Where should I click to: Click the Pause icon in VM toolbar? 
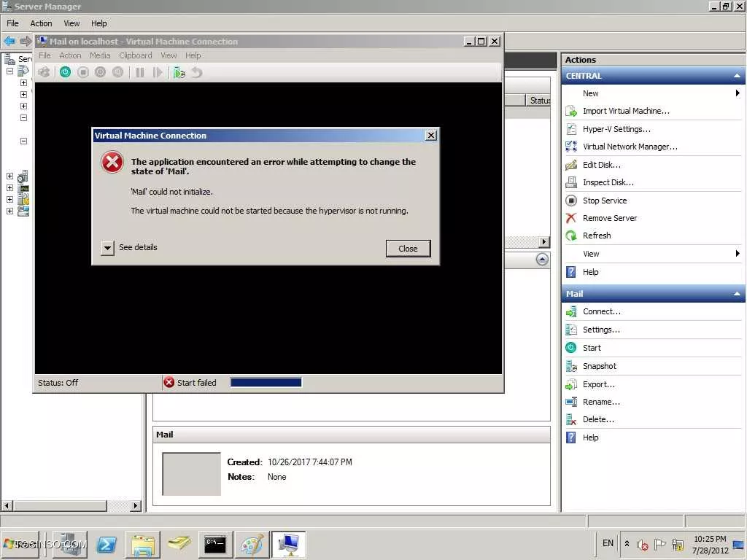(x=140, y=72)
